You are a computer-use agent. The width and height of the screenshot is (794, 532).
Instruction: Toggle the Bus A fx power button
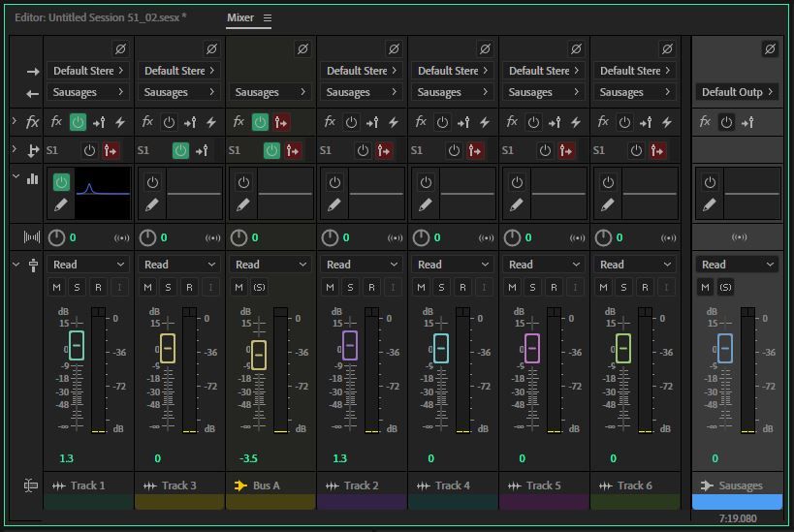pyautogui.click(x=260, y=122)
